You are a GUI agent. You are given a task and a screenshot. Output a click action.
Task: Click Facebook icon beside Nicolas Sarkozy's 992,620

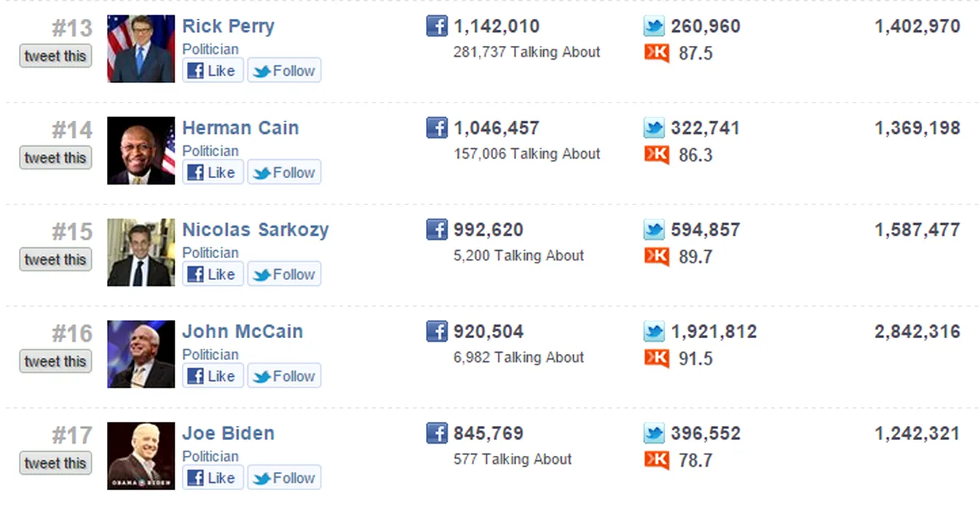436,230
